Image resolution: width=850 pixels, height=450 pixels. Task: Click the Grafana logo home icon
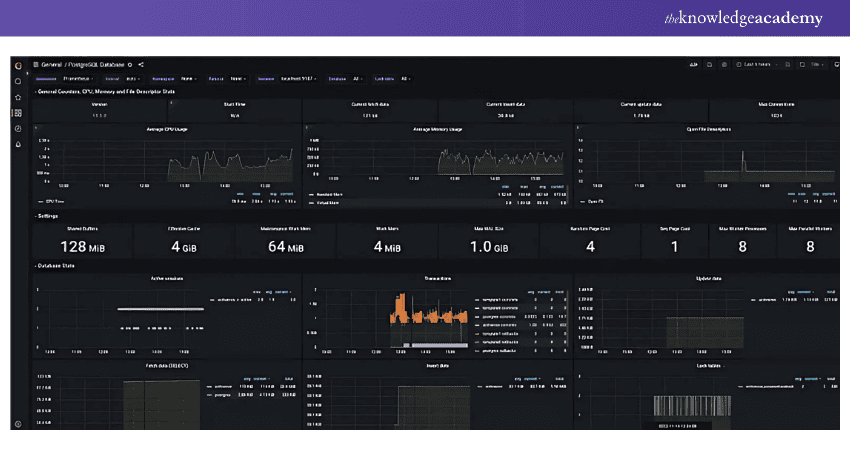(17, 63)
